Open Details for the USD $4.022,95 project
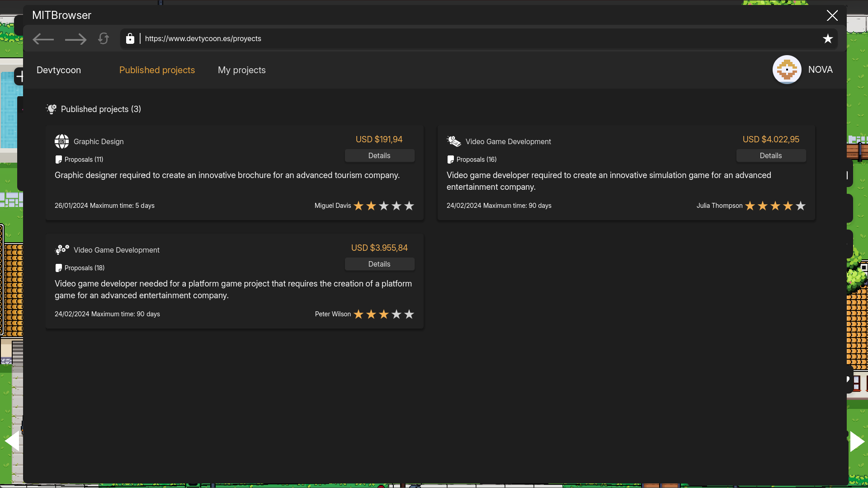This screenshot has height=488, width=868. (x=771, y=155)
